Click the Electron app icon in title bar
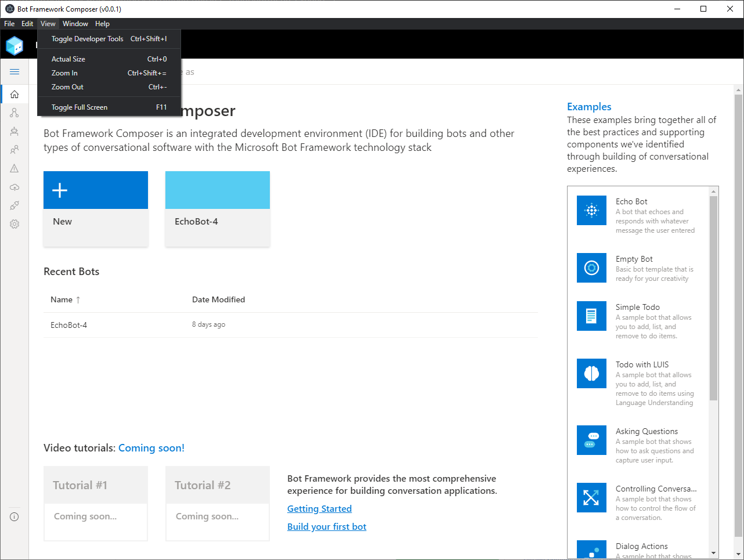 pos(9,9)
